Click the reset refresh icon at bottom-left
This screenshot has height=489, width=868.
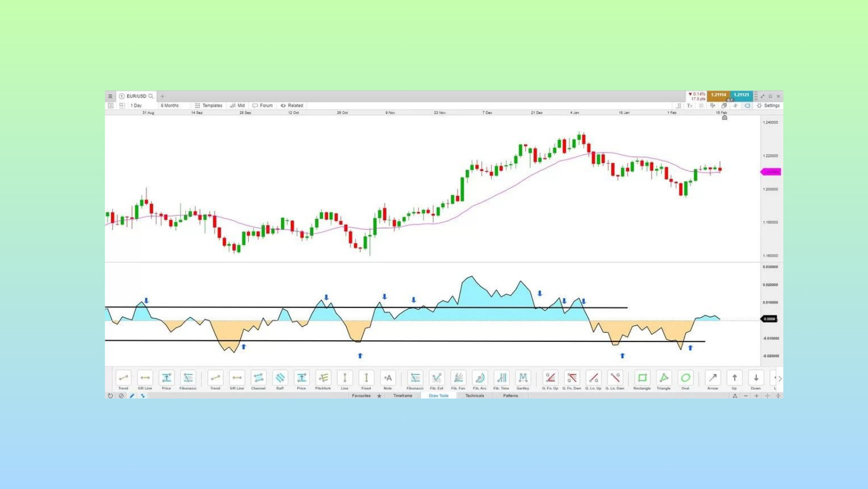tap(110, 396)
